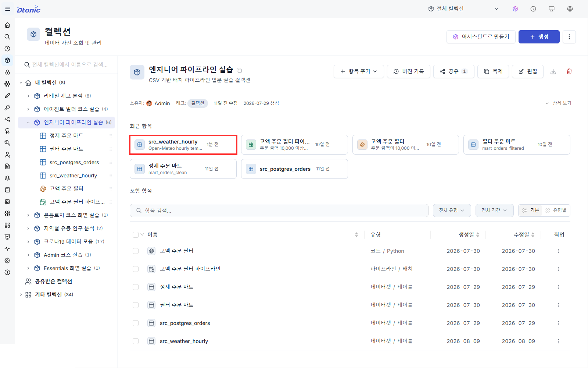The height and width of the screenshot is (368, 588).
Task: Switch to 유형별 view mode
Action: point(556,210)
